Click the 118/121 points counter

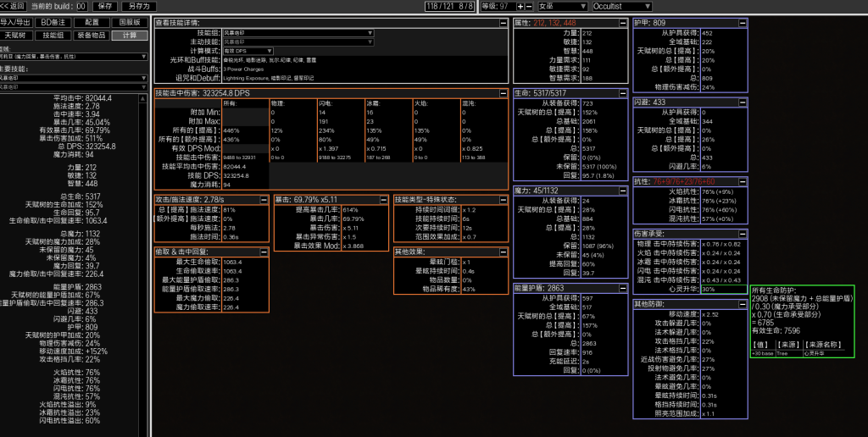(449, 6)
